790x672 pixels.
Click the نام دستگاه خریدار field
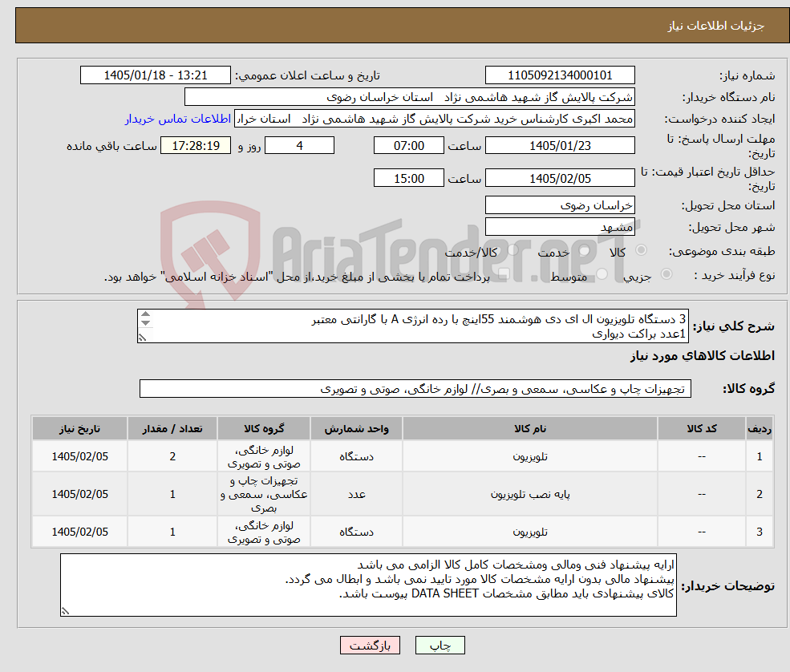pos(410,97)
